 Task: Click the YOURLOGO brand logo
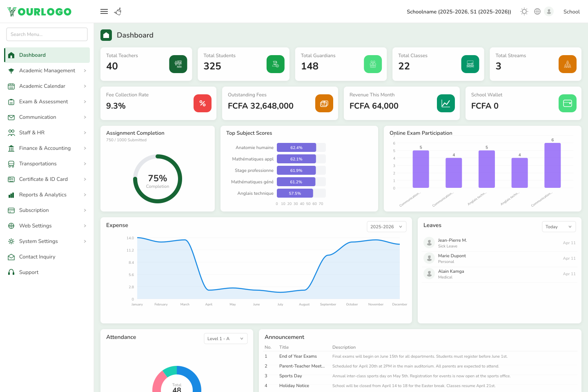[40, 12]
